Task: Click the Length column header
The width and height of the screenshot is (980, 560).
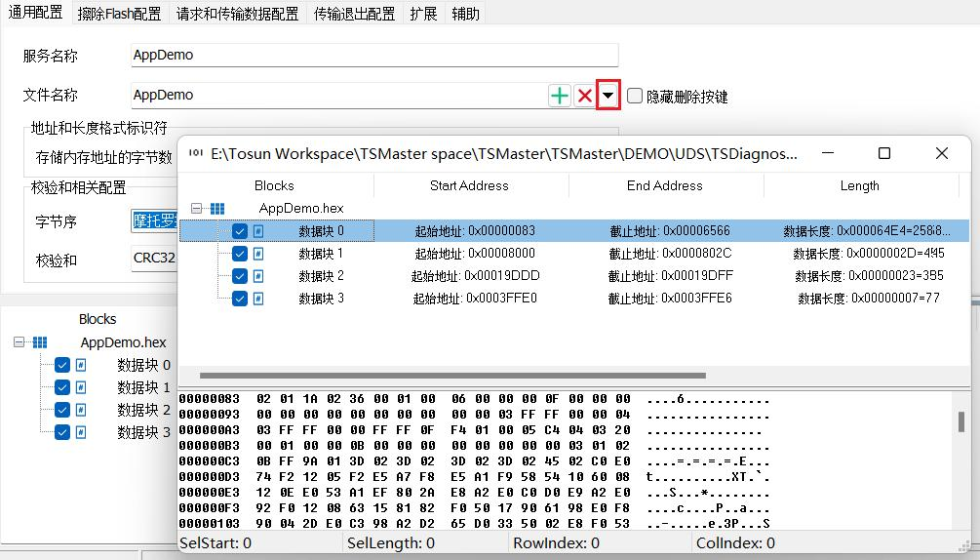Action: click(x=859, y=185)
